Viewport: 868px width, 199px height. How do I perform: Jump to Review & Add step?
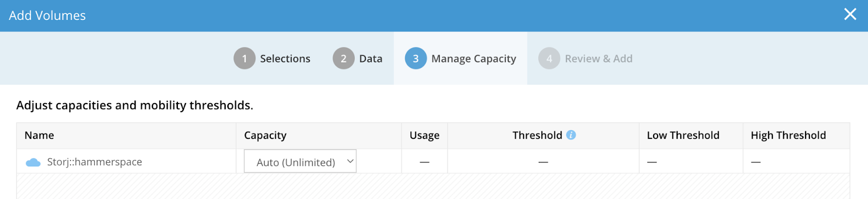point(598,59)
